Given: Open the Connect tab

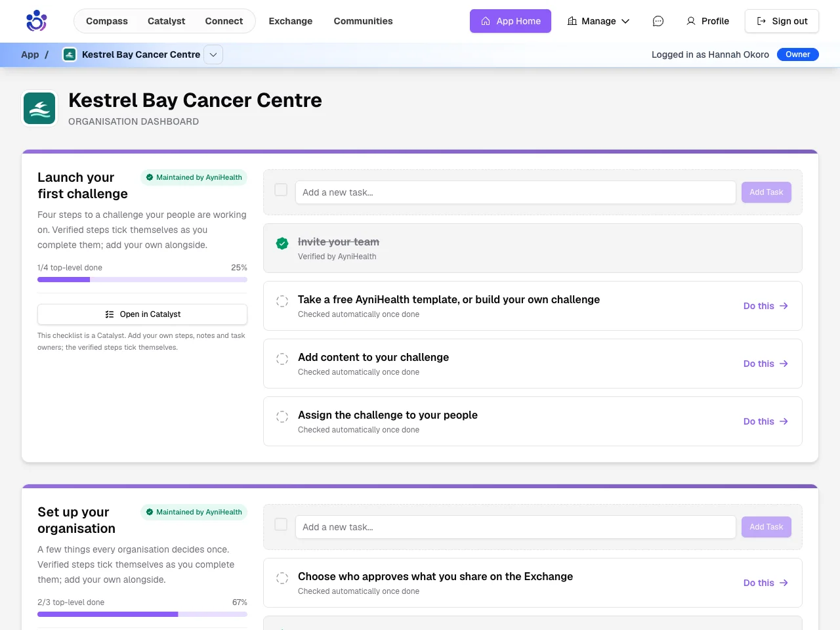Looking at the screenshot, I should coord(224,21).
